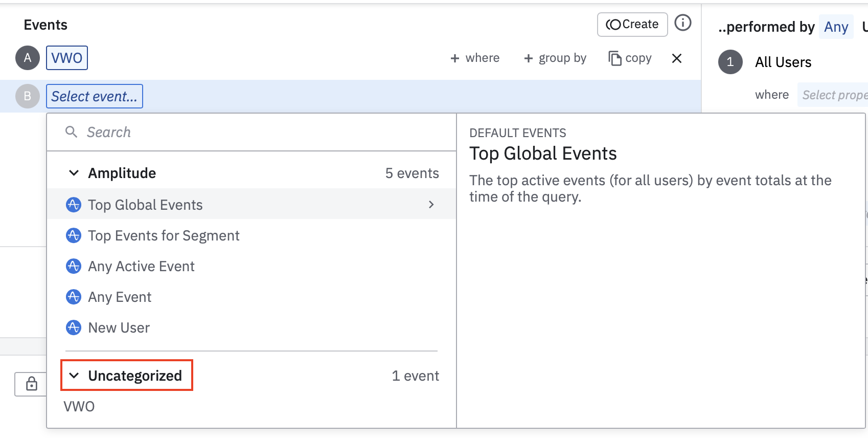Click the search magnifier icon
This screenshot has width=868, height=438.
pos(72,132)
